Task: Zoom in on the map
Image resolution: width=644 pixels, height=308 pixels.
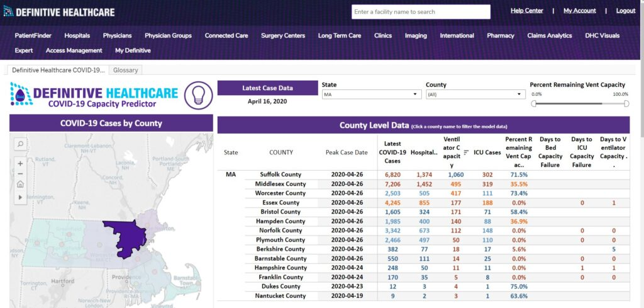Action: coord(20,163)
